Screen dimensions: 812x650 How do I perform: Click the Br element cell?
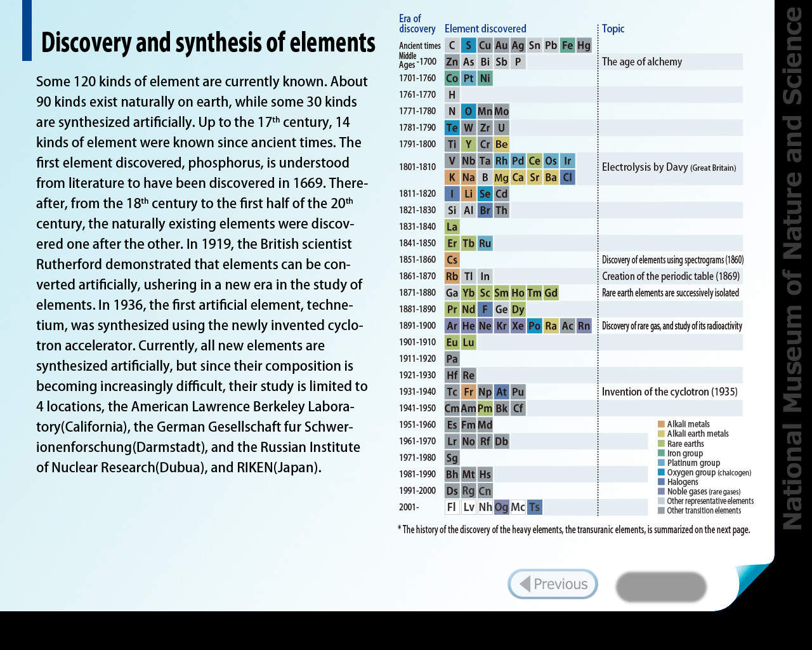[485, 210]
